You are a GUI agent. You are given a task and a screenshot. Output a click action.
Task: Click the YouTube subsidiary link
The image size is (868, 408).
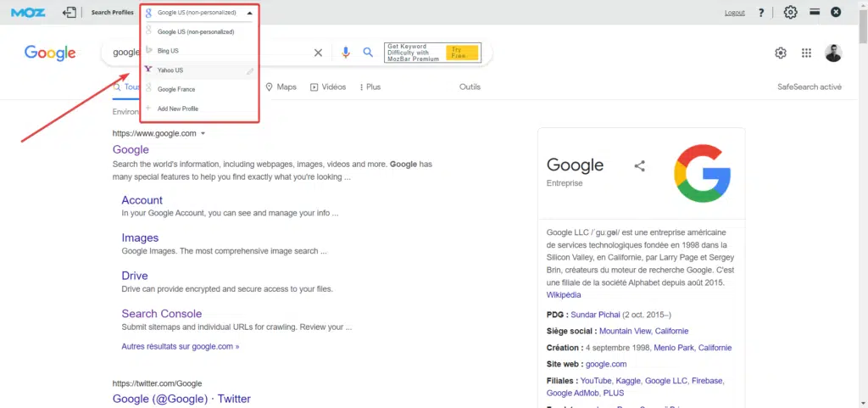click(595, 381)
